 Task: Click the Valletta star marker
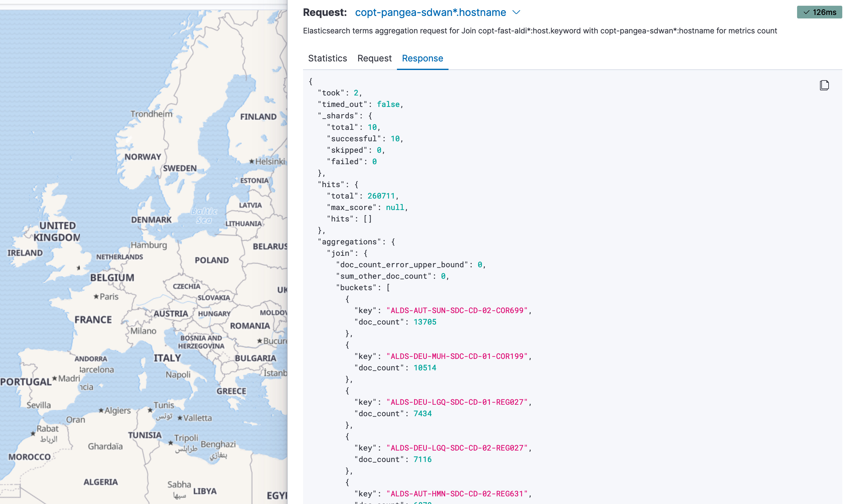point(180,418)
